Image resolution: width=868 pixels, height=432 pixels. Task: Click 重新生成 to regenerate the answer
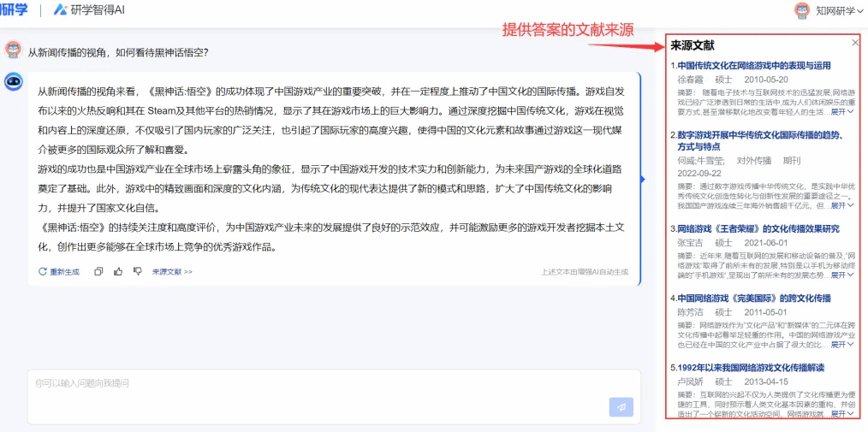[59, 272]
